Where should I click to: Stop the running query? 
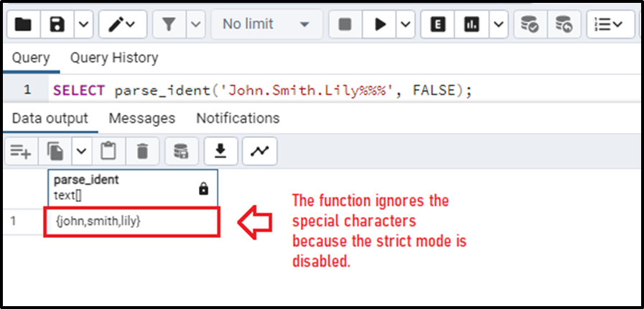coord(345,24)
